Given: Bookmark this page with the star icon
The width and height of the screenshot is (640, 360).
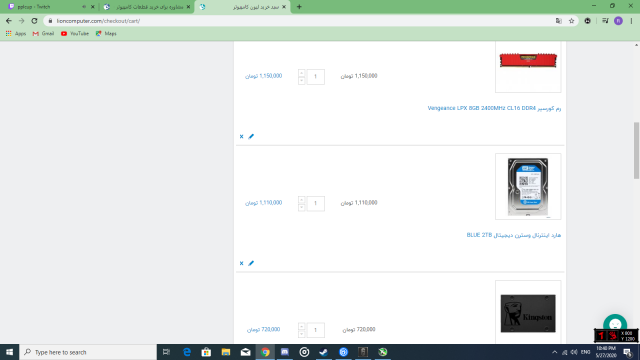Looking at the screenshot, I should [x=571, y=21].
